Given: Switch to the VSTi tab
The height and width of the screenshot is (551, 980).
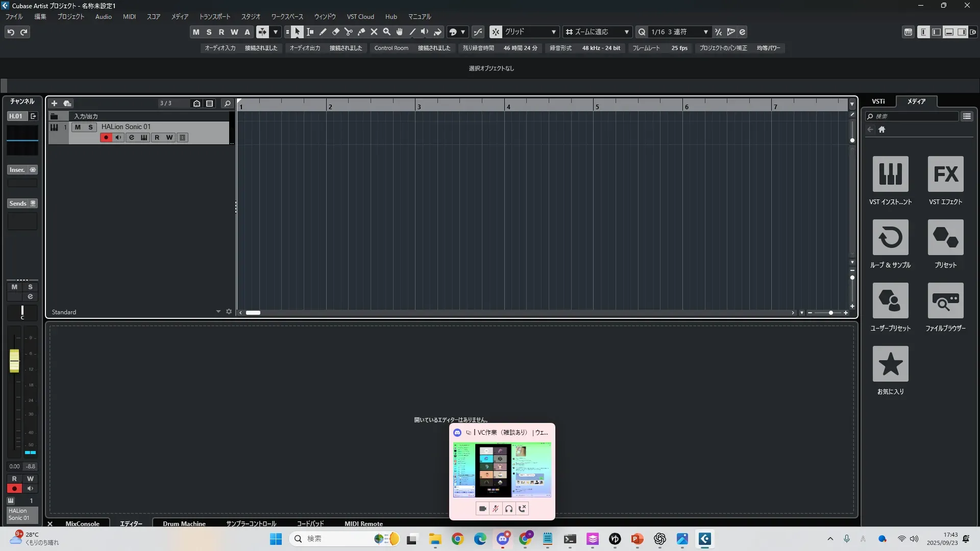Looking at the screenshot, I should pos(878,102).
